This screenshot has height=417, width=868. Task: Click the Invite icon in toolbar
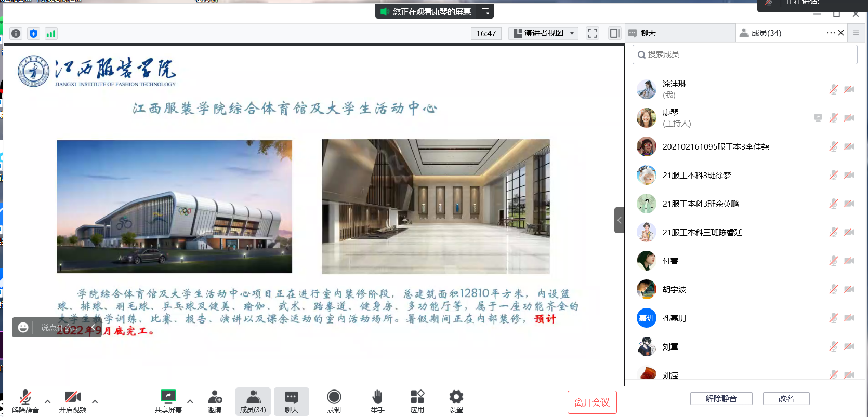[x=215, y=401]
